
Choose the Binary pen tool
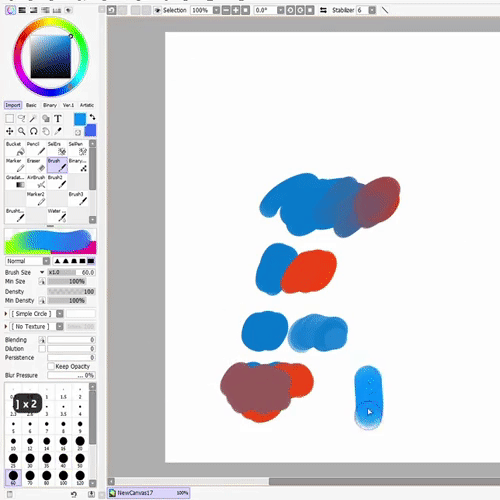(x=78, y=165)
